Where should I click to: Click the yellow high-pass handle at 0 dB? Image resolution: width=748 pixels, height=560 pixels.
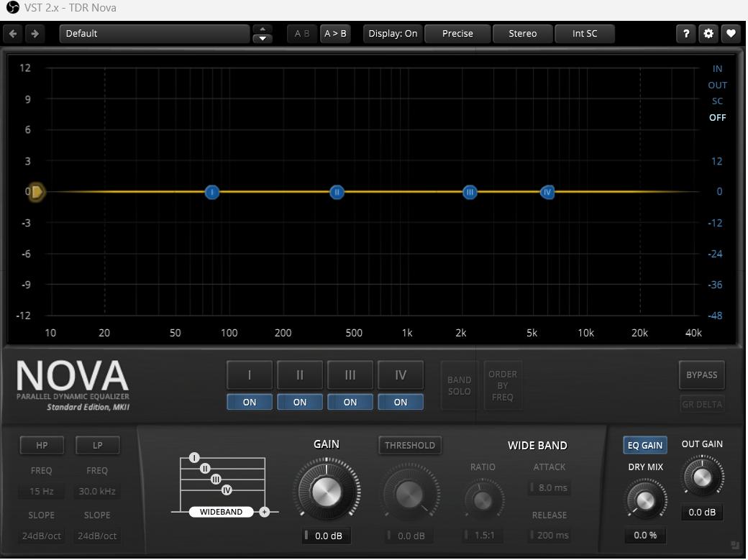(x=37, y=192)
